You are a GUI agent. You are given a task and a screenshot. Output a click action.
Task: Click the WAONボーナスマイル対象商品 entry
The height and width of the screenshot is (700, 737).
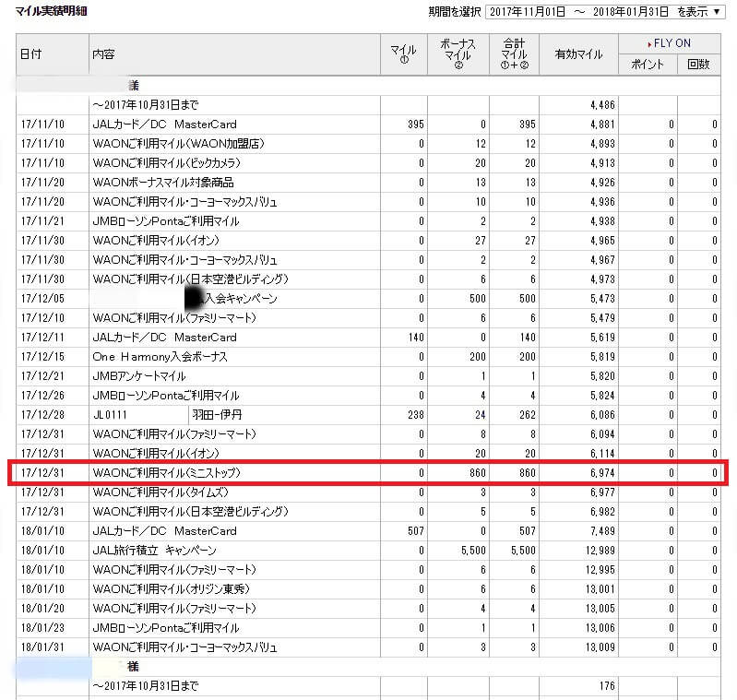(x=163, y=183)
